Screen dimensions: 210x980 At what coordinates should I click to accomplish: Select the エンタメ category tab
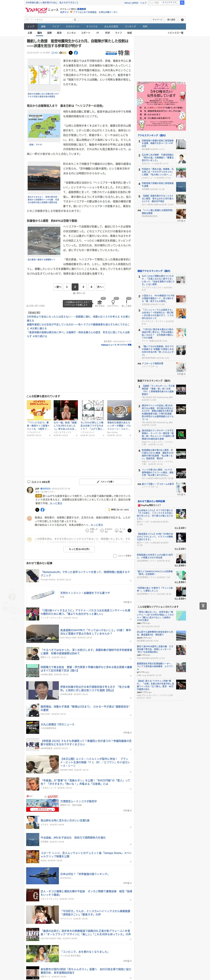pyautogui.click(x=71, y=33)
